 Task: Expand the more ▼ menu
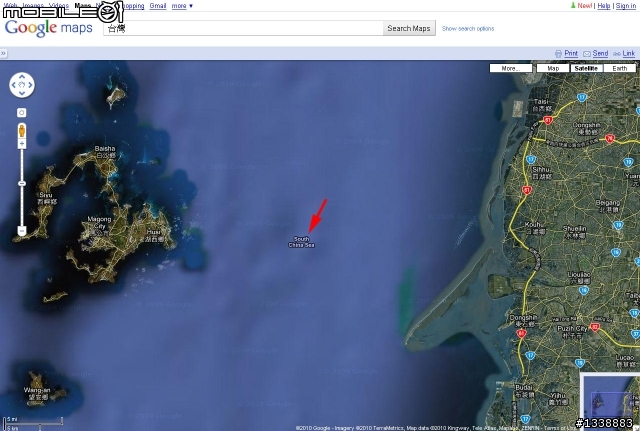click(182, 6)
